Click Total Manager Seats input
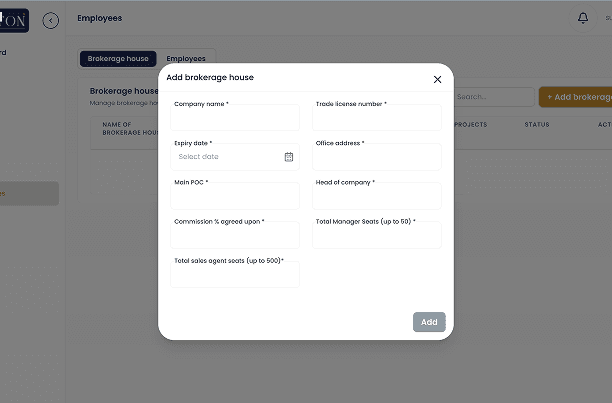 coord(377,236)
